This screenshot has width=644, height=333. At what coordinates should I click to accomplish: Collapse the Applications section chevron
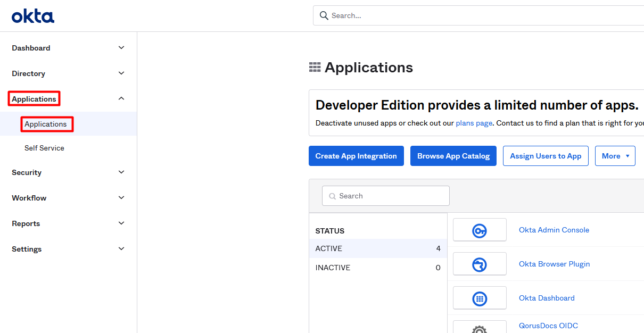click(121, 99)
